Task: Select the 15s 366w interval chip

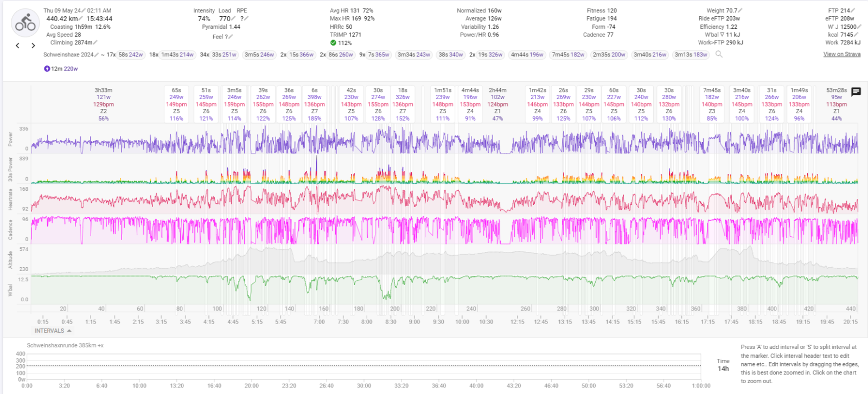Action: pyautogui.click(x=302, y=55)
